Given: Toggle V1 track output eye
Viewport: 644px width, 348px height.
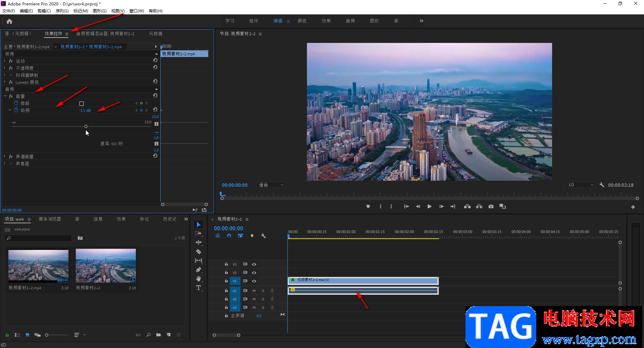Looking at the screenshot, I should tap(254, 281).
